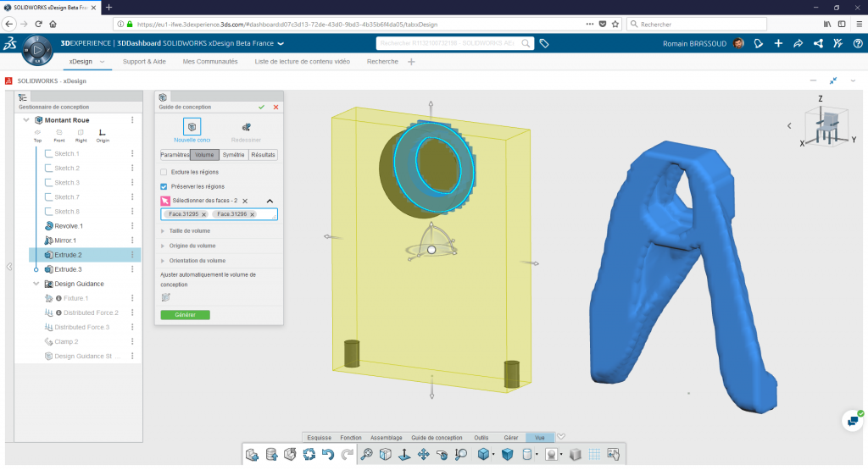Select Revolve.1 in the design tree
868x470 pixels.
[69, 226]
